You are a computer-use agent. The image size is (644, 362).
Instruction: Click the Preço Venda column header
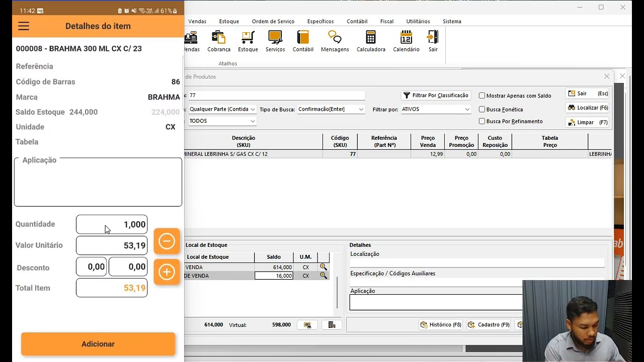click(428, 141)
